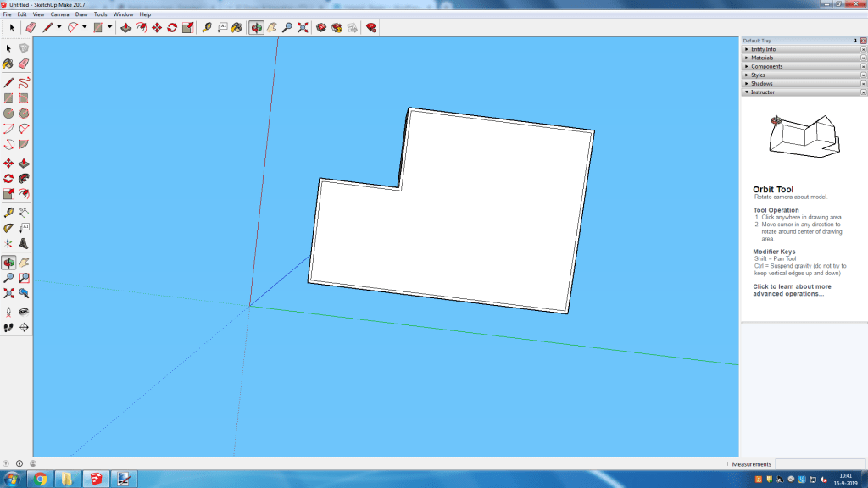Expand the Materials panel
The height and width of the screenshot is (488, 868).
pyautogui.click(x=761, y=58)
